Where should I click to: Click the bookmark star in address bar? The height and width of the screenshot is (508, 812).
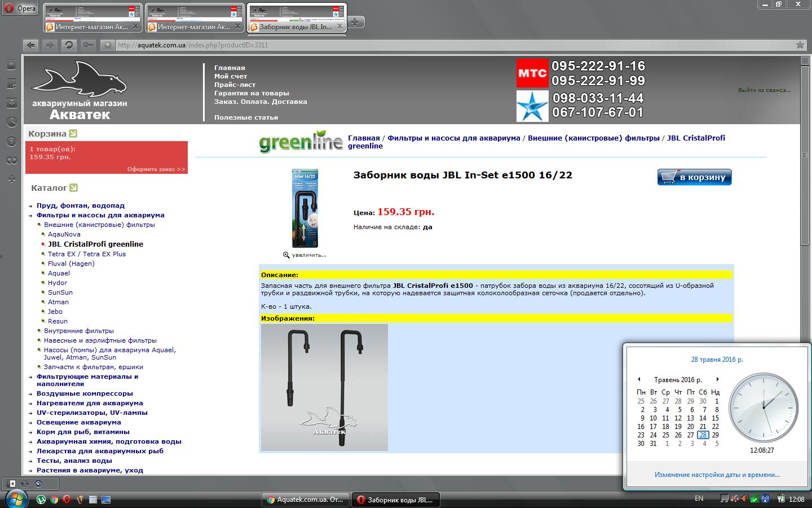pos(800,45)
